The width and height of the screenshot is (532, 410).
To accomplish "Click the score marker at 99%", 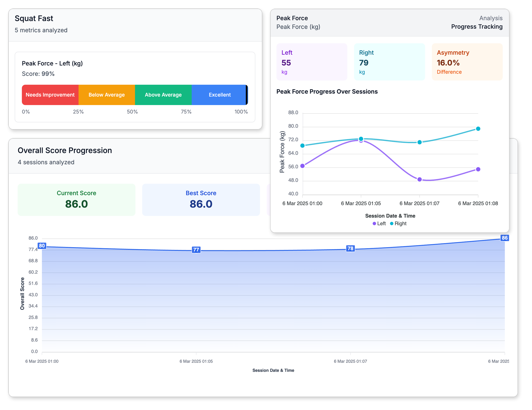I will tap(246, 95).
